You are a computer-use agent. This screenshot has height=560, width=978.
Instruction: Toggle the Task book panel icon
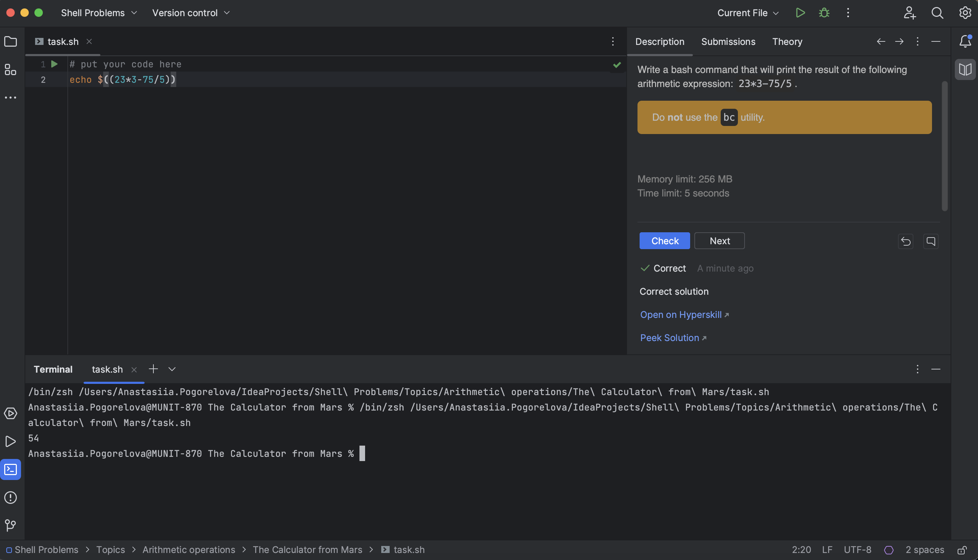coord(965,69)
